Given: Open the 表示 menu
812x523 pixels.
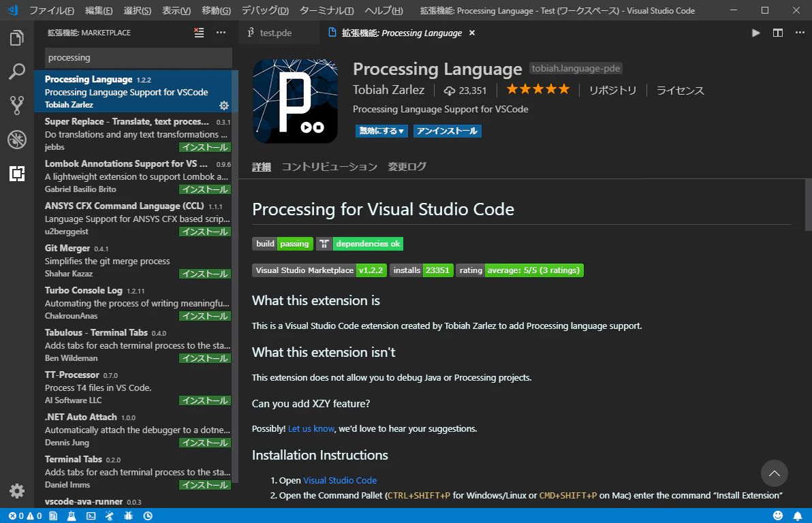Looking at the screenshot, I should click(176, 10).
